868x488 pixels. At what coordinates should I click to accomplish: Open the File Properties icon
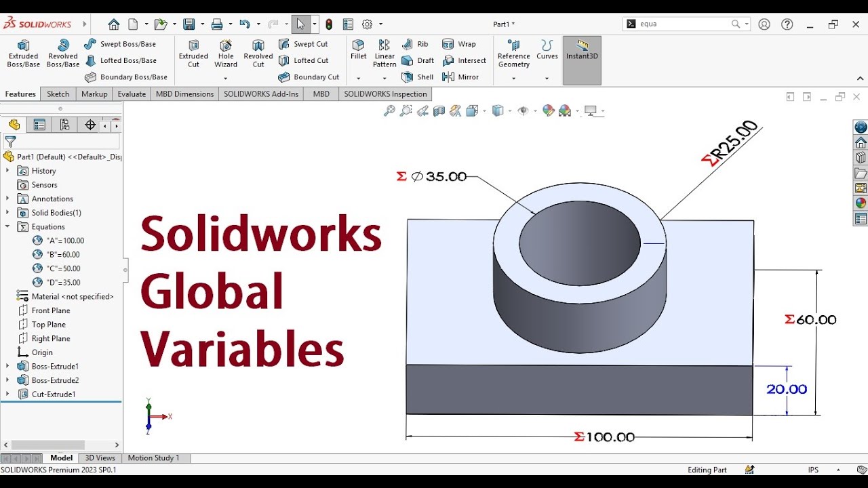point(348,24)
